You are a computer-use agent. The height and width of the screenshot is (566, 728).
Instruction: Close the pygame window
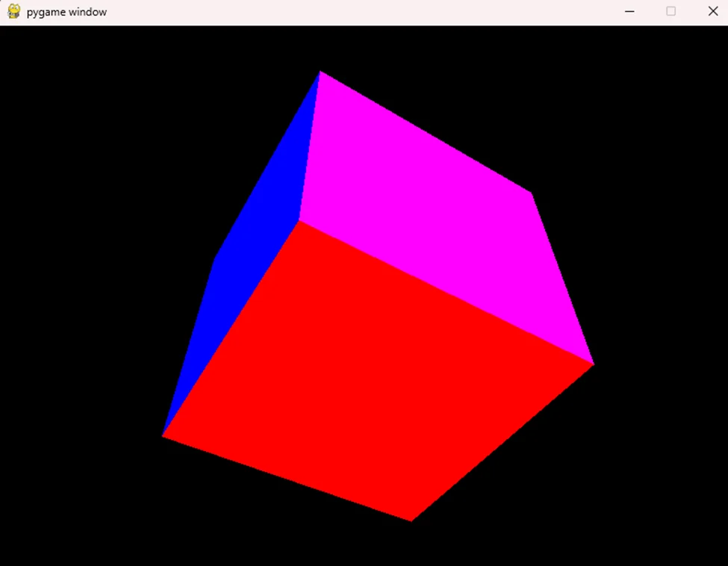(x=713, y=12)
